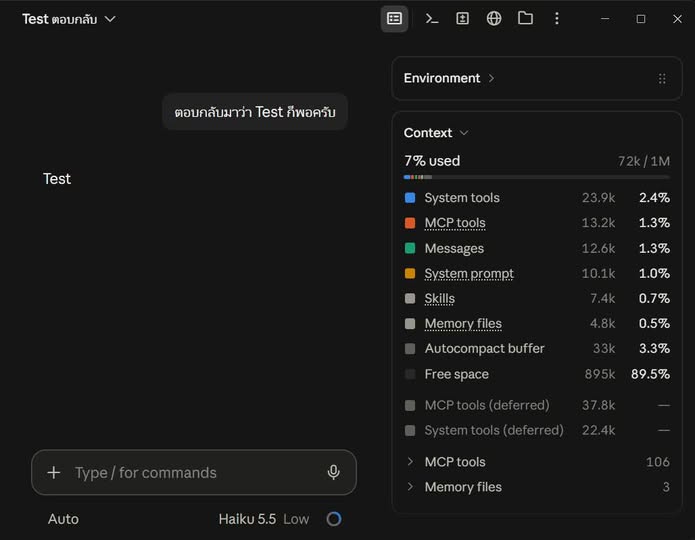695x540 pixels.
Task: Click the Type / for commands input
Action: pyautogui.click(x=194, y=473)
